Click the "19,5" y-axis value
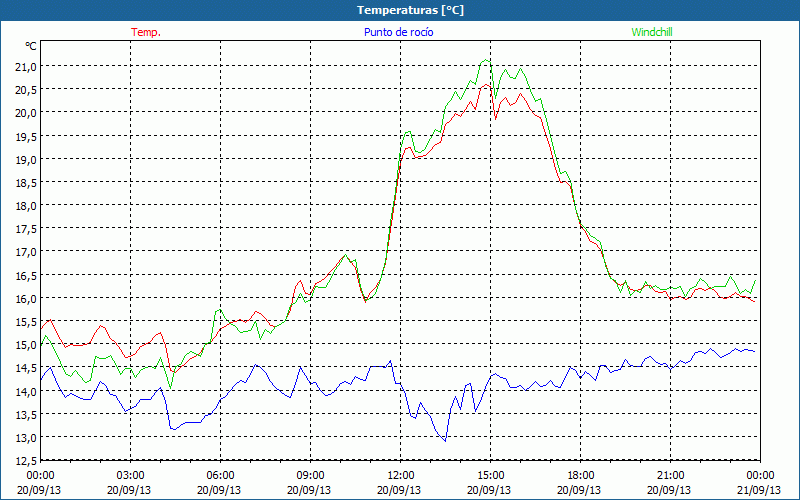This screenshot has width=800, height=500. click(x=27, y=136)
